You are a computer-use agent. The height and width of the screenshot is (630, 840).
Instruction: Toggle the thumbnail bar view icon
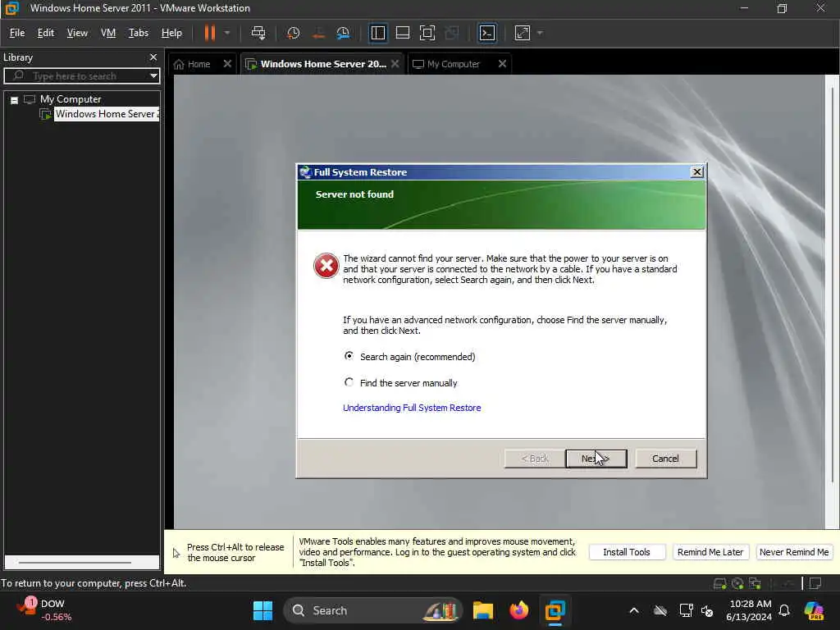point(402,33)
